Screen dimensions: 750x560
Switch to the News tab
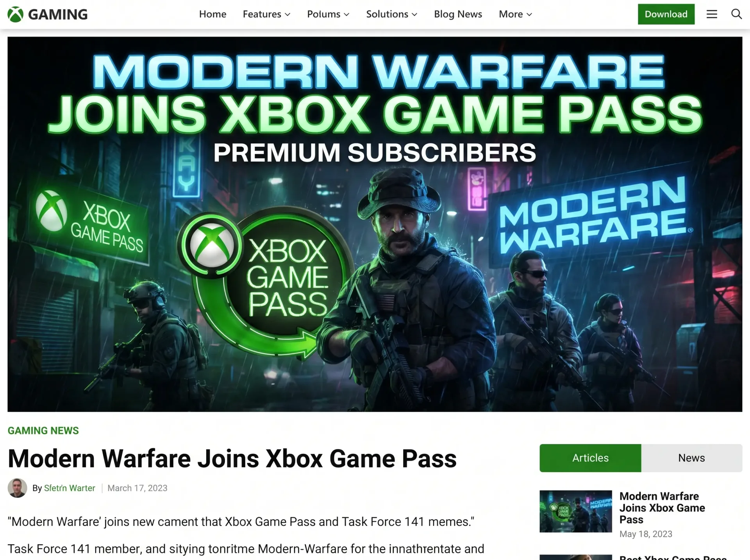point(691,458)
